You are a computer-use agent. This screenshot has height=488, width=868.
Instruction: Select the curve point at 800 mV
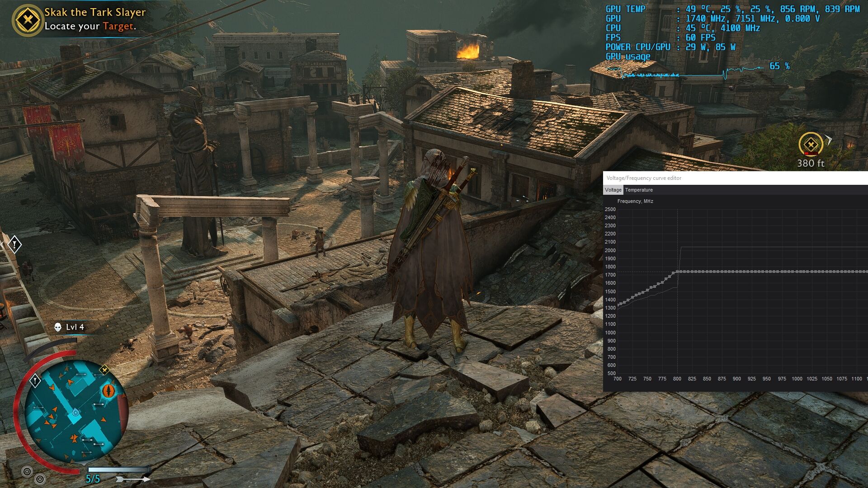point(677,272)
